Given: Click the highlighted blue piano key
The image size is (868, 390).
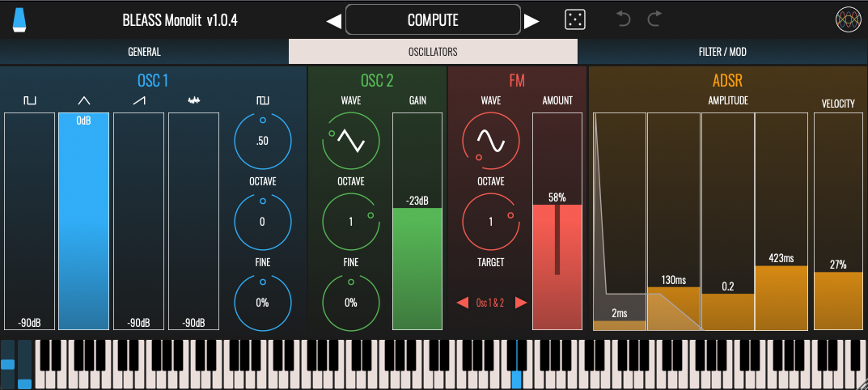Looking at the screenshot, I should 516,379.
